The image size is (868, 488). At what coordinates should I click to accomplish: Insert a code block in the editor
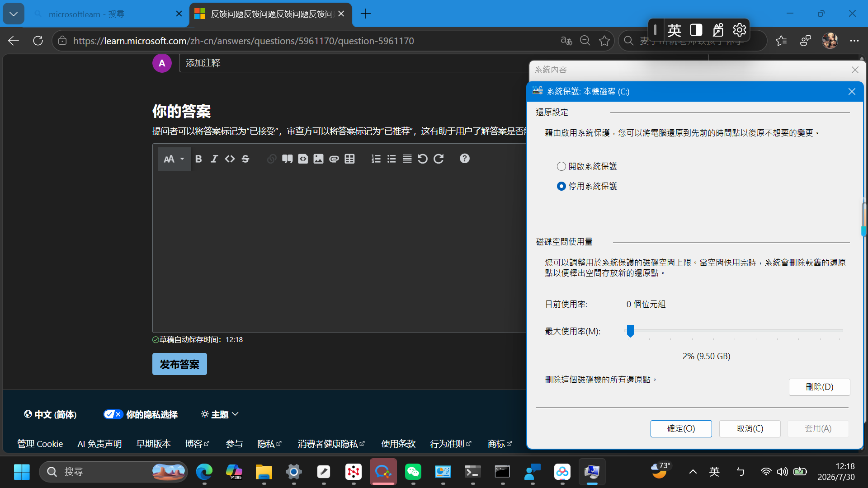303,159
